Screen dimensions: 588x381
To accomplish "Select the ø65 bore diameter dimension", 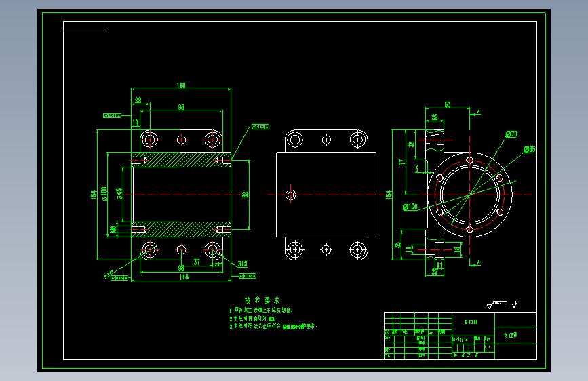I will click(119, 194).
